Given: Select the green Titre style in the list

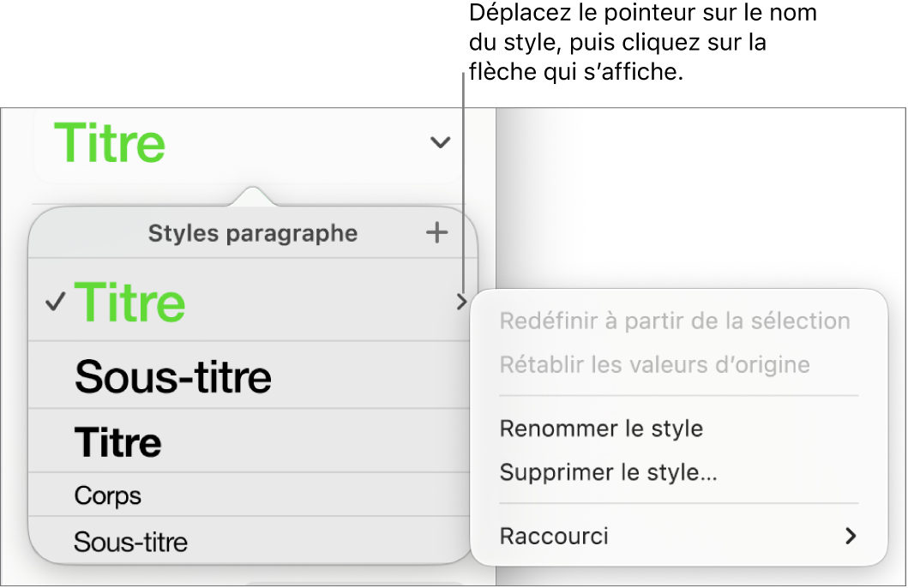Looking at the screenshot, I should coord(129,302).
